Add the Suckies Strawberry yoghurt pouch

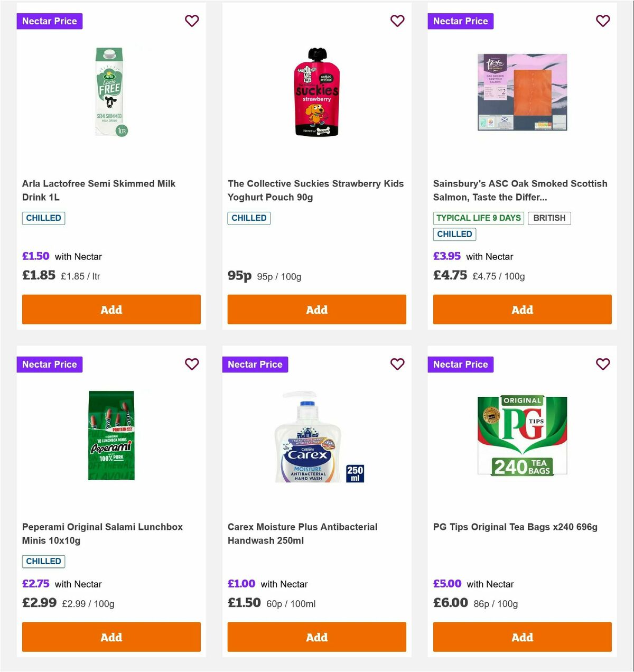(x=316, y=309)
